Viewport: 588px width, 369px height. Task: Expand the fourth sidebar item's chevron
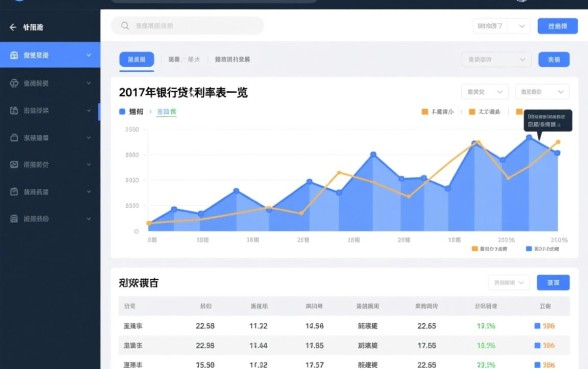88,138
